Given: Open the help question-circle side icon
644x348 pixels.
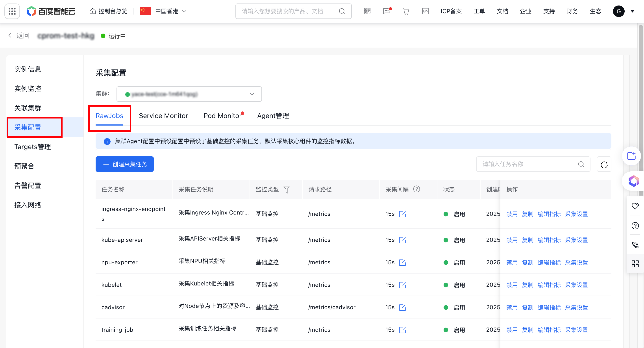Looking at the screenshot, I should pyautogui.click(x=635, y=226).
